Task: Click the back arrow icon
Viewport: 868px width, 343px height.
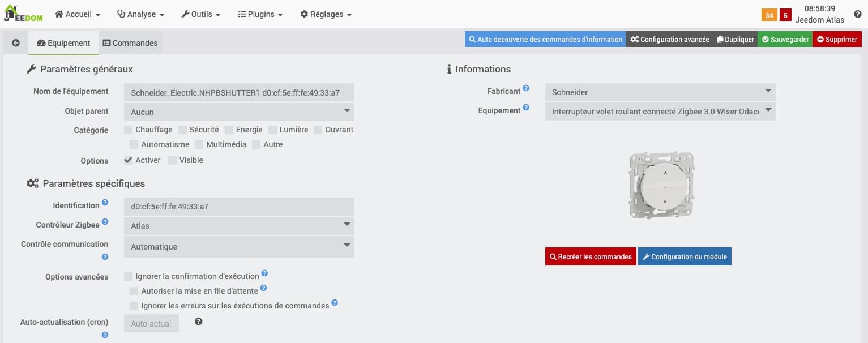Action: [x=16, y=43]
